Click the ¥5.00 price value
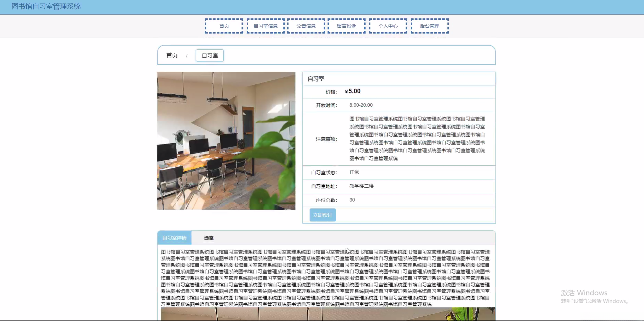This screenshot has height=321, width=644. point(353,91)
